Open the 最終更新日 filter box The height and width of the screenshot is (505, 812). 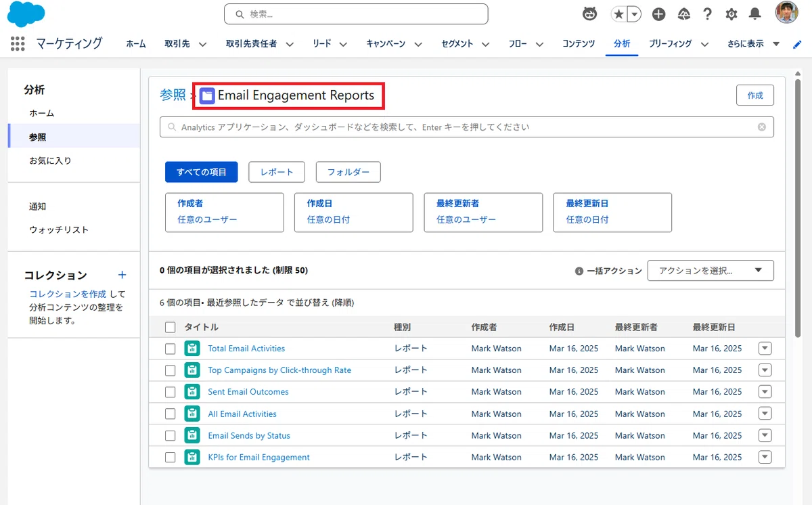point(612,213)
